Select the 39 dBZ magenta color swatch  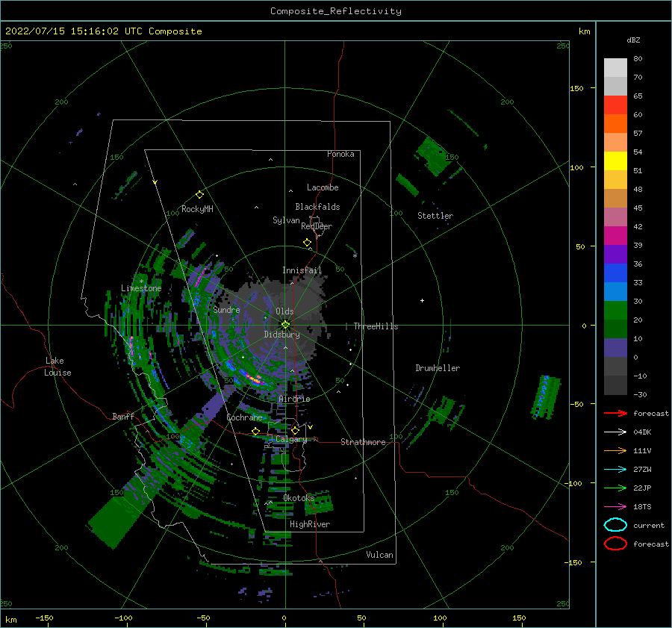click(x=615, y=236)
